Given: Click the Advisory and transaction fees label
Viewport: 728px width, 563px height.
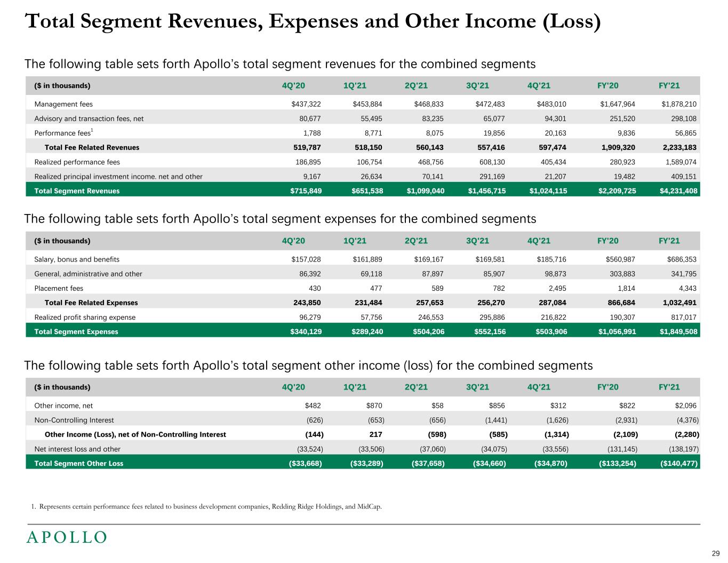Looking at the screenshot, I should coord(89,118).
